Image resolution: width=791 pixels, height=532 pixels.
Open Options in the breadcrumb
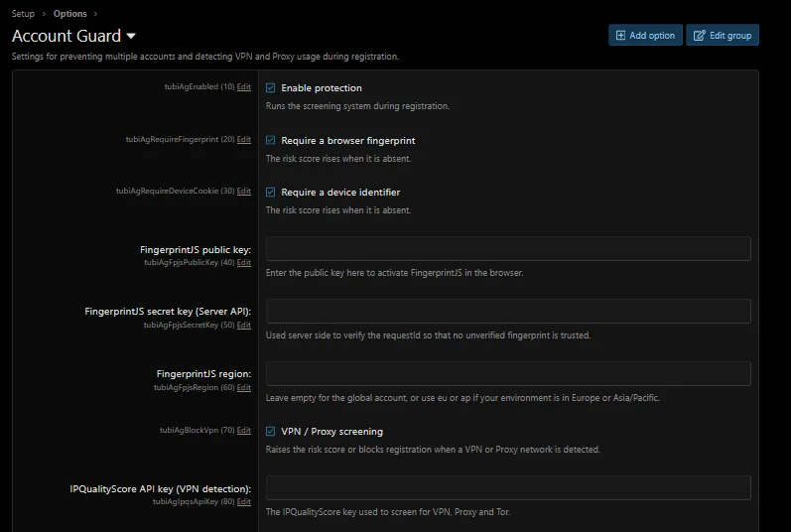pyautogui.click(x=70, y=14)
